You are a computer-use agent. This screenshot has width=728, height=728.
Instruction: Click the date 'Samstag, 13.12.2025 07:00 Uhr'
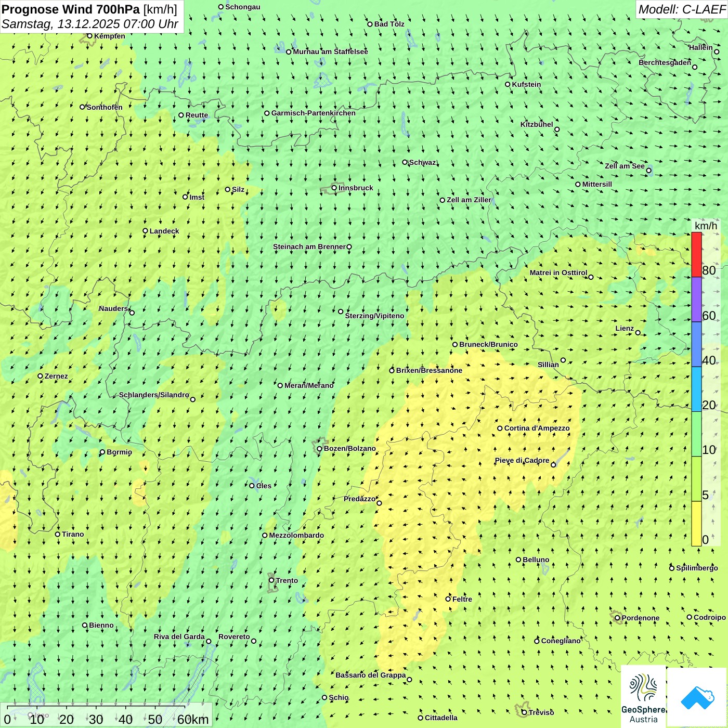(89, 24)
